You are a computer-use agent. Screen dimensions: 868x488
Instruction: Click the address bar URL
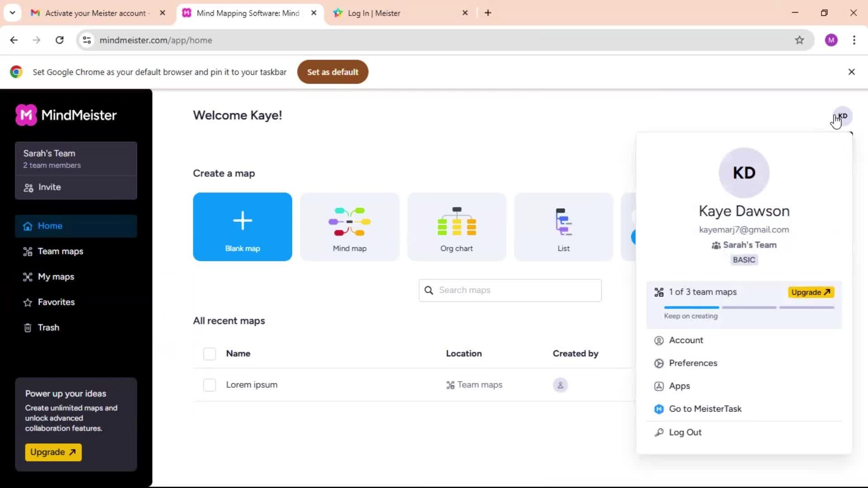point(156,40)
